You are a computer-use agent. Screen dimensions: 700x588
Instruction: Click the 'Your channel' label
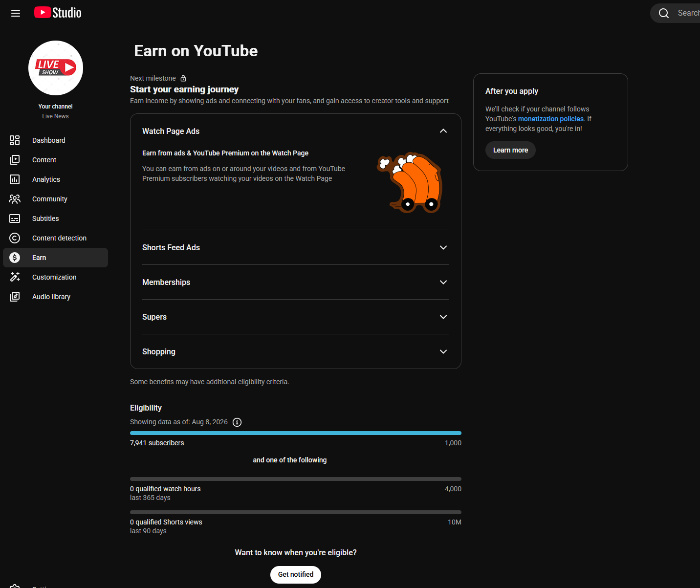pos(56,107)
